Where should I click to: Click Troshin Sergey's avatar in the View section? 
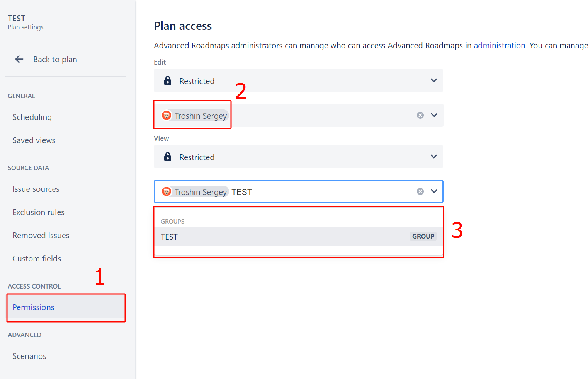[x=166, y=191]
